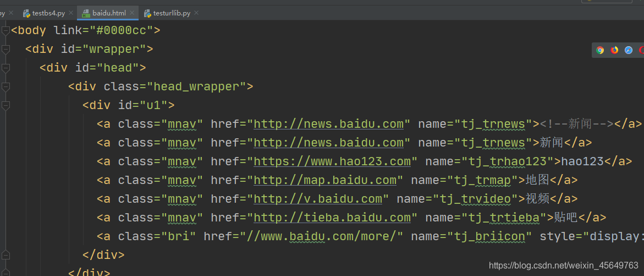
Task: Collapse the div id="wrapper" fold marker
Action: point(5,50)
